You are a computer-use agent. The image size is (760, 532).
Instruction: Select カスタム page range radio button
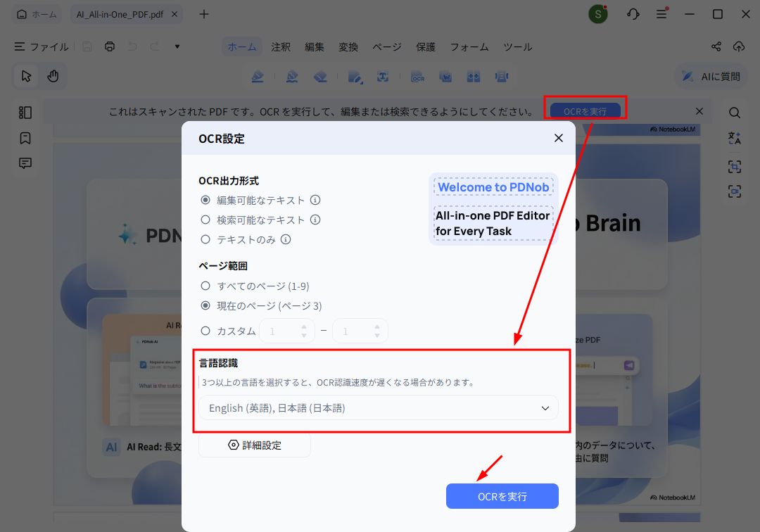tap(205, 331)
